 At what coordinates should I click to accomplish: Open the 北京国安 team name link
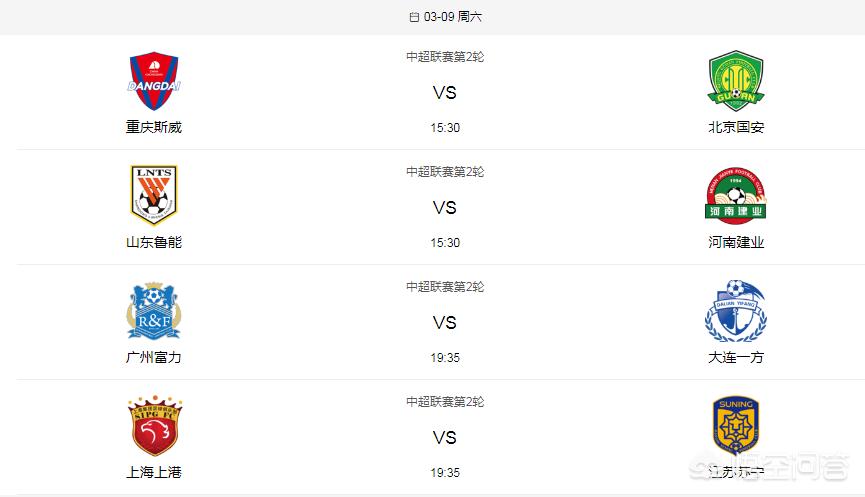(x=736, y=127)
